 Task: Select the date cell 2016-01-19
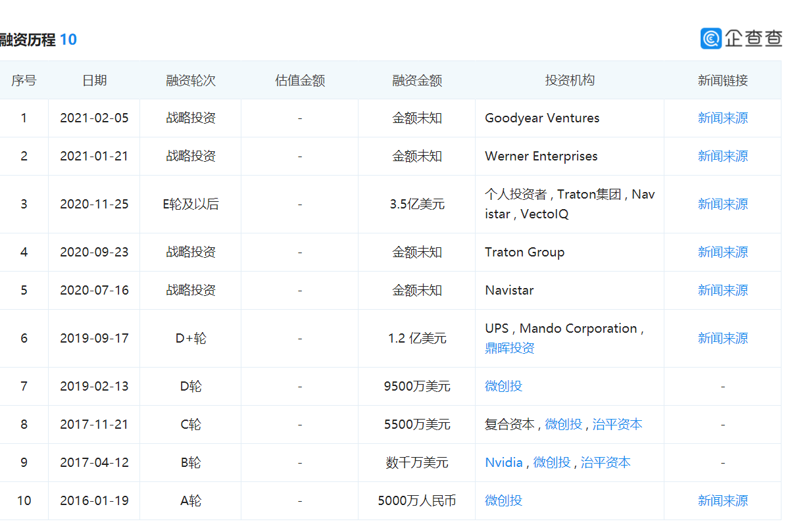click(x=94, y=501)
